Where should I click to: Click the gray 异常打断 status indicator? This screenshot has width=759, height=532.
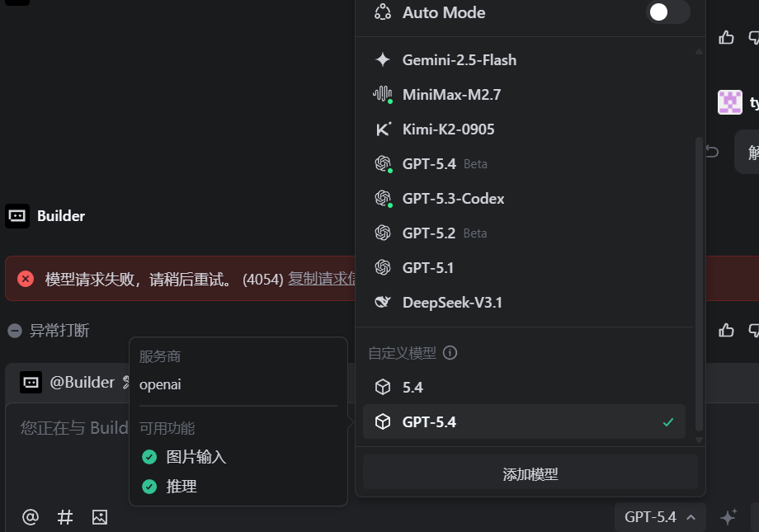coord(49,331)
